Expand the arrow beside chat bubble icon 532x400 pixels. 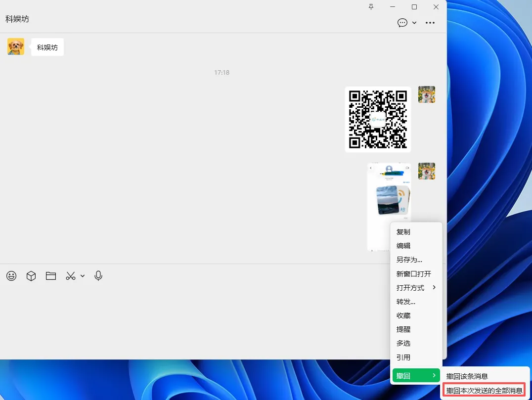point(414,23)
